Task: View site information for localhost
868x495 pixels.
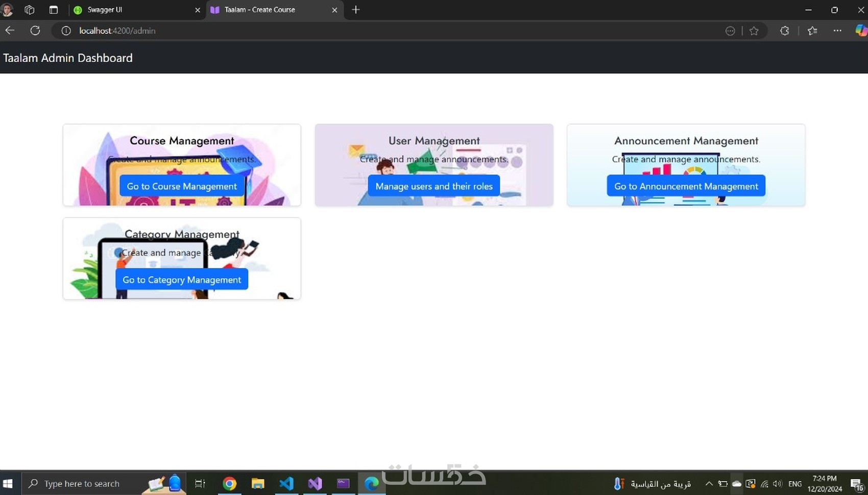Action: [66, 31]
